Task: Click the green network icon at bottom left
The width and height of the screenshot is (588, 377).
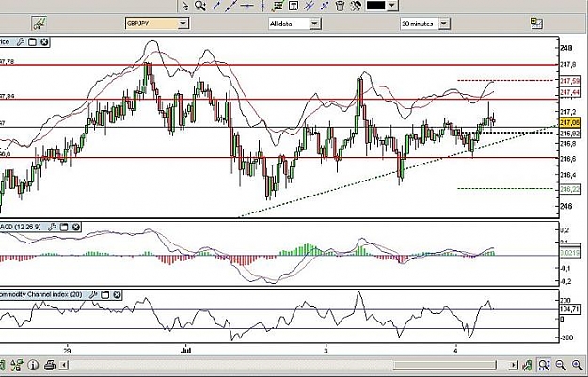Action: pos(17,365)
